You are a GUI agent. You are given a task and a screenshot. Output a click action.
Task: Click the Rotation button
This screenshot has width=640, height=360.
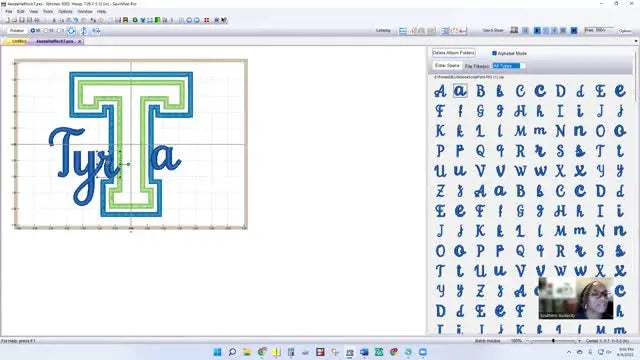tap(17, 31)
